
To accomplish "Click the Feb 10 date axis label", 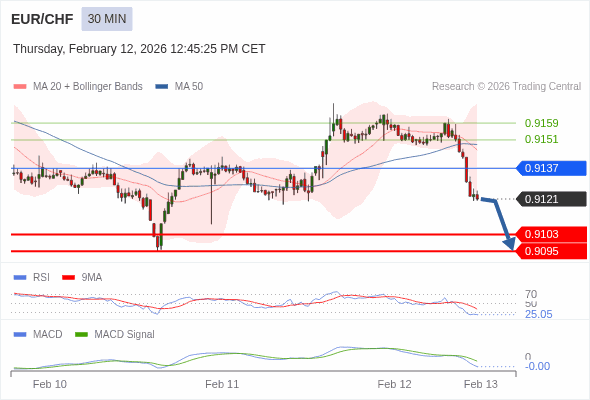I will tap(50, 384).
